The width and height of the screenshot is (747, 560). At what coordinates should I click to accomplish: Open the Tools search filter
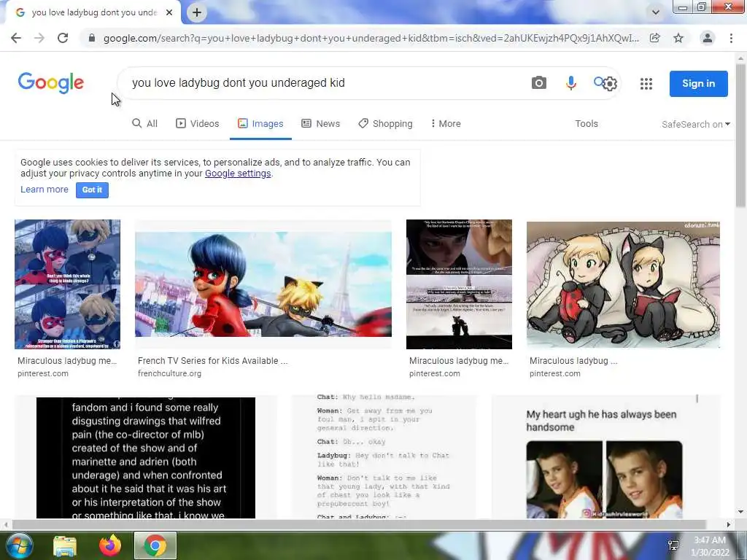(x=587, y=124)
